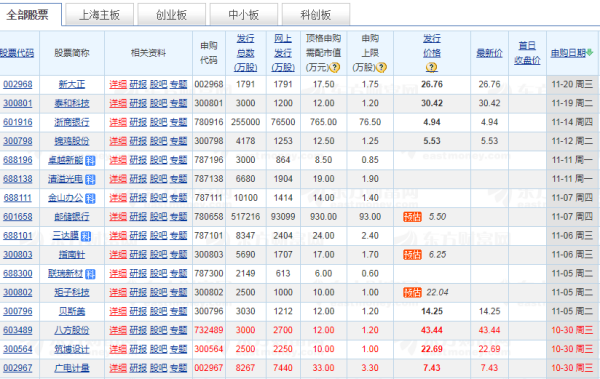Click 科 badge next to 三达膜
Screen dimensions: 600x379
coord(86,236)
